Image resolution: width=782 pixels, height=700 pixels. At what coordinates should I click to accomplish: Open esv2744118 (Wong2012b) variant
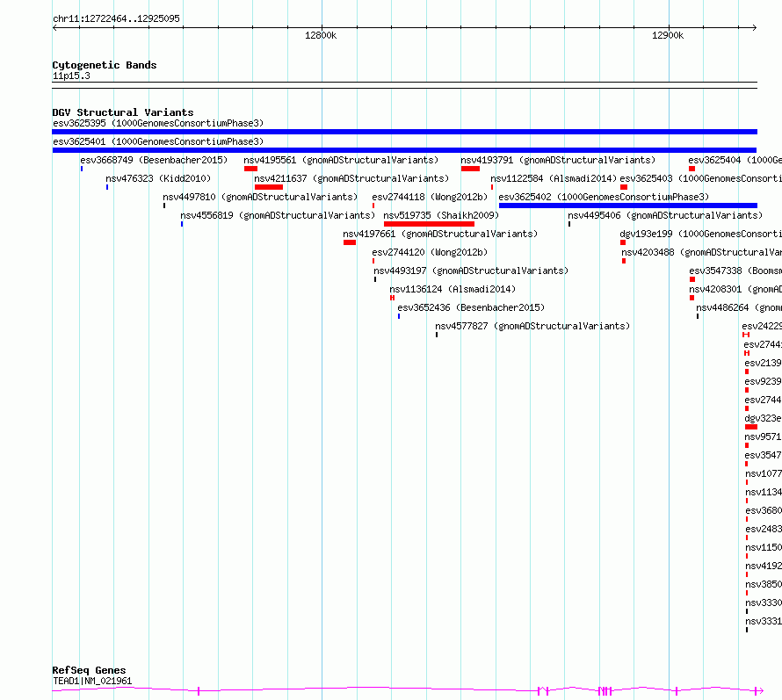(430, 197)
